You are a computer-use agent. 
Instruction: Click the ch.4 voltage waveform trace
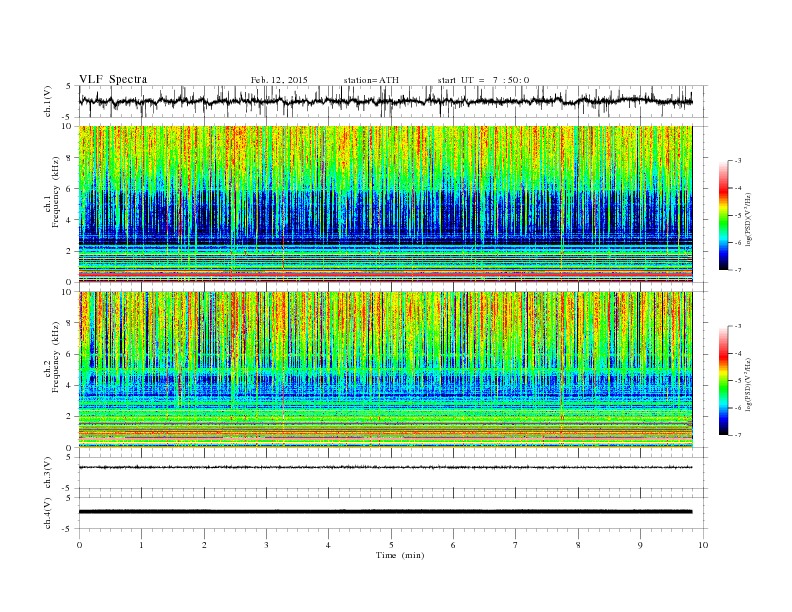pyautogui.click(x=385, y=512)
